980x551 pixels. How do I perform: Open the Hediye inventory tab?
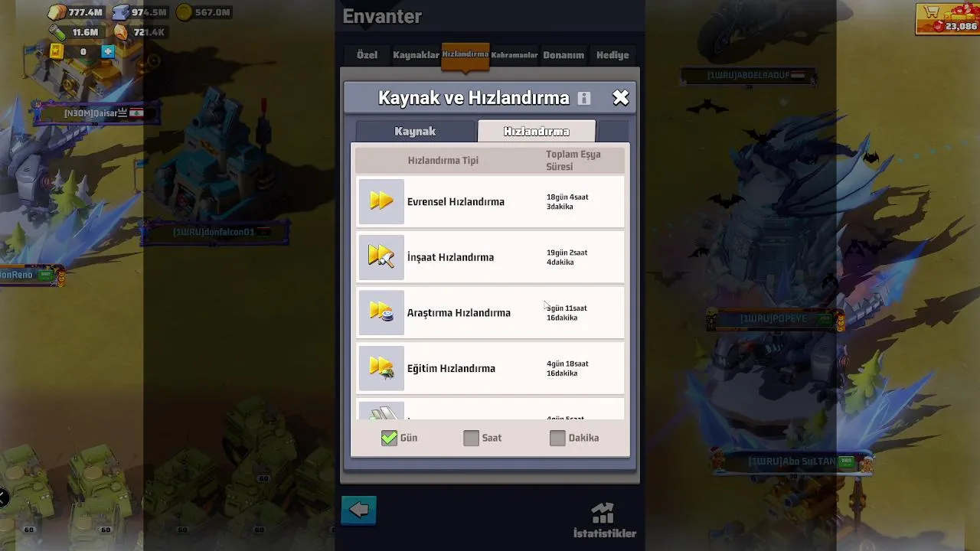612,55
